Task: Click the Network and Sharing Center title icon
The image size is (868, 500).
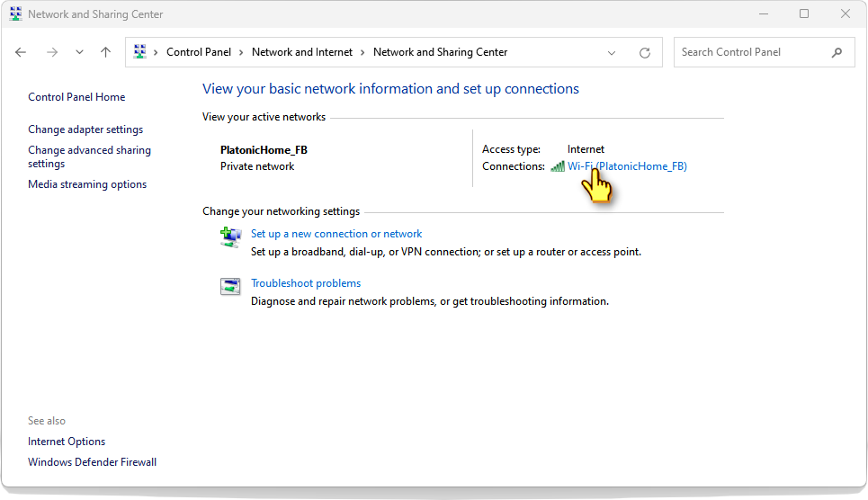Action: 15,13
